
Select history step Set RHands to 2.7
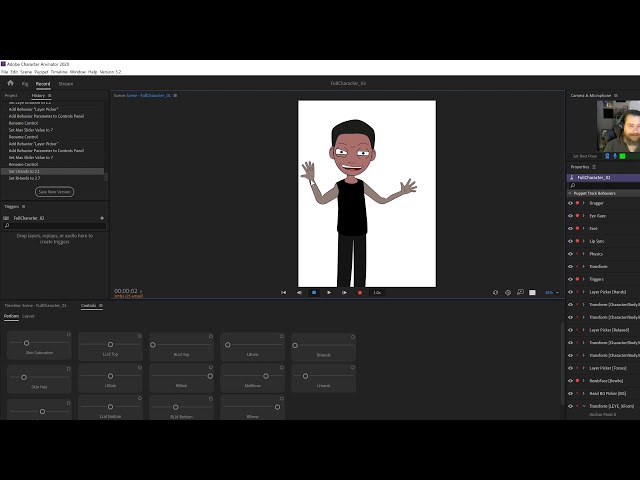[x=52, y=178]
